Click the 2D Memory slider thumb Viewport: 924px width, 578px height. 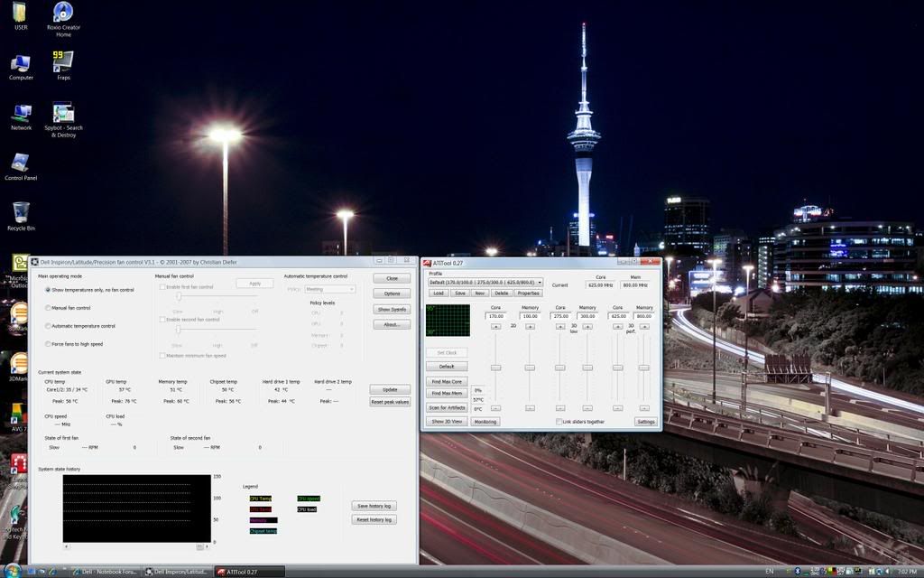coord(530,368)
